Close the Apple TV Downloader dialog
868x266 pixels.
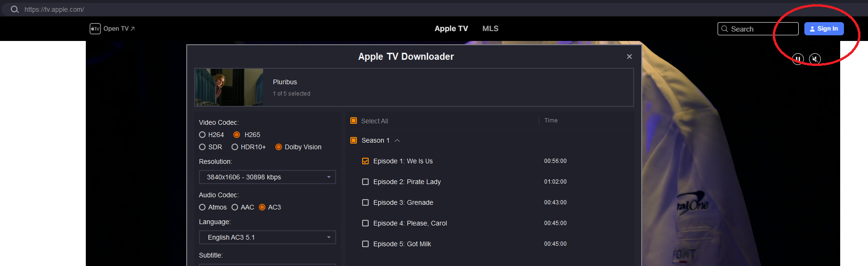tap(629, 56)
